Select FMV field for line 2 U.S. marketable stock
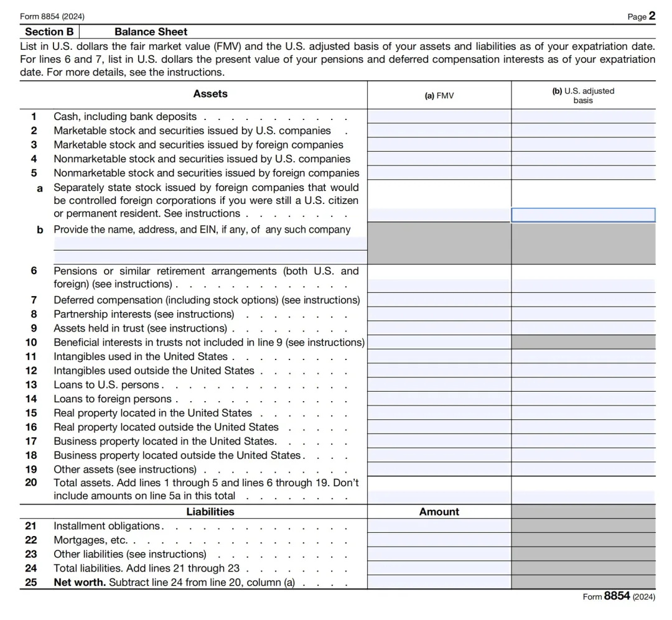This screenshot has width=672, height=620. click(439, 131)
